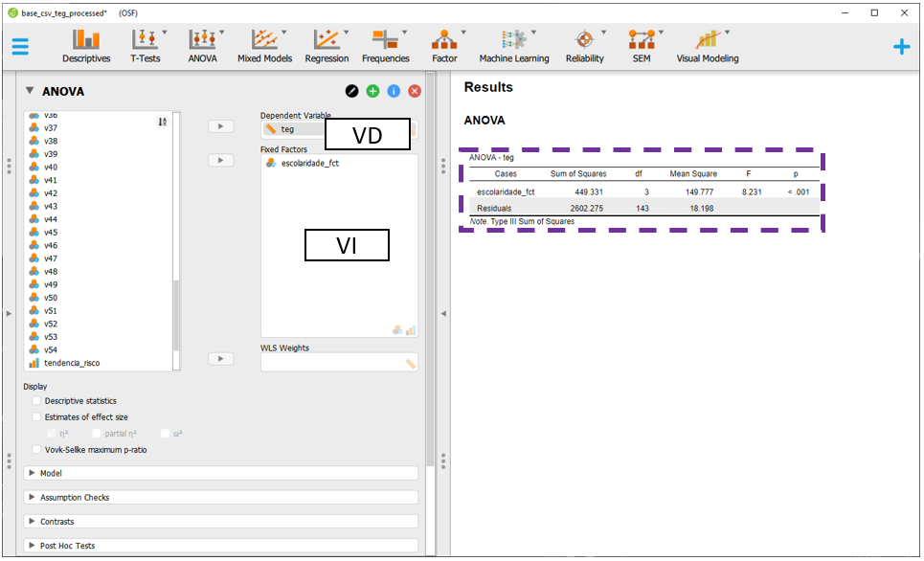Image resolution: width=924 pixels, height=561 pixels.
Task: Enable the Descriptive statistics checkbox
Action: [37, 401]
